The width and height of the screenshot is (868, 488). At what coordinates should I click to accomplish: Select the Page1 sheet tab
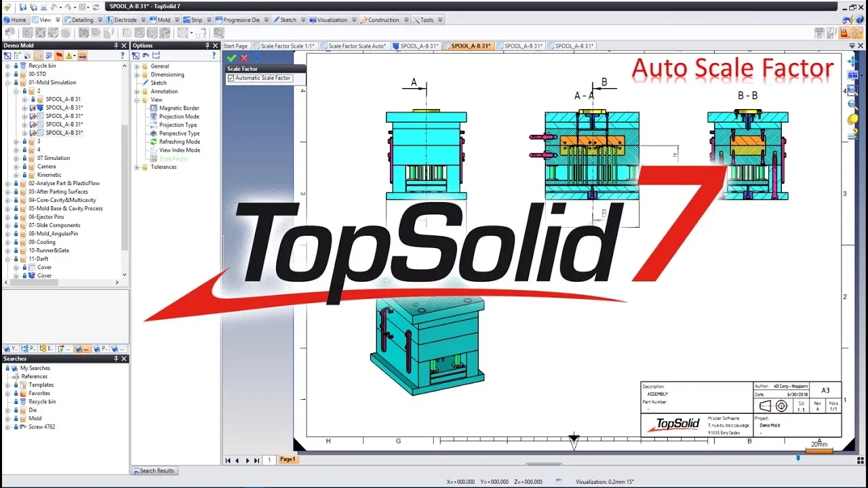click(x=288, y=460)
